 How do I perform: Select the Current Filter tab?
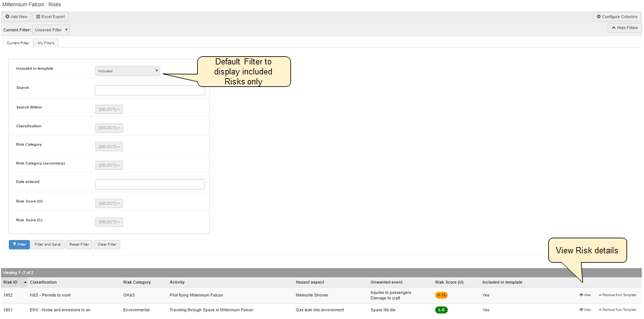(x=18, y=43)
